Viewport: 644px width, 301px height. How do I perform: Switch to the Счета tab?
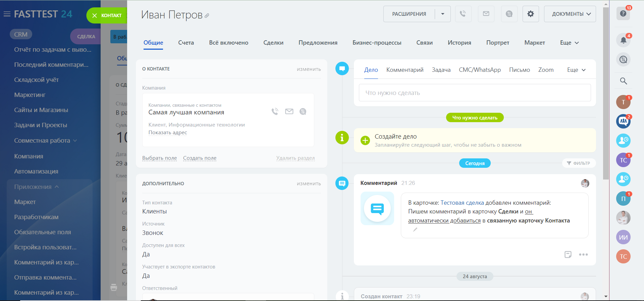pos(186,43)
